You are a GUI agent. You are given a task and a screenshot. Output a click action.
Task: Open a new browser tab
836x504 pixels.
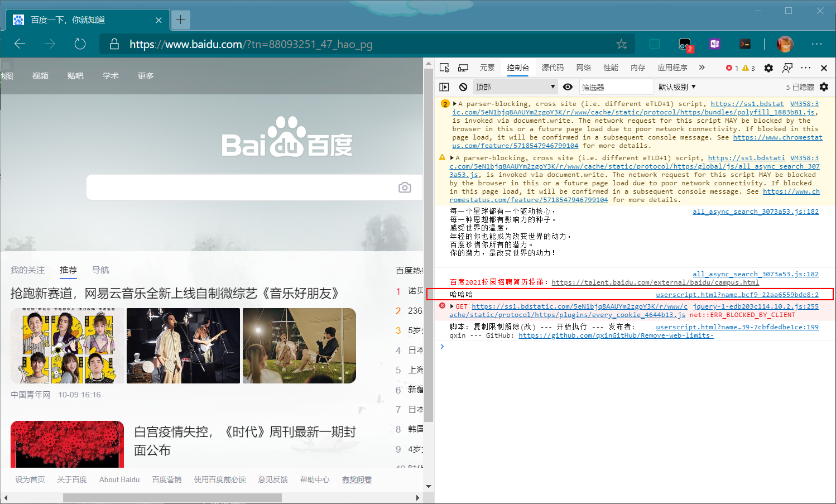181,20
